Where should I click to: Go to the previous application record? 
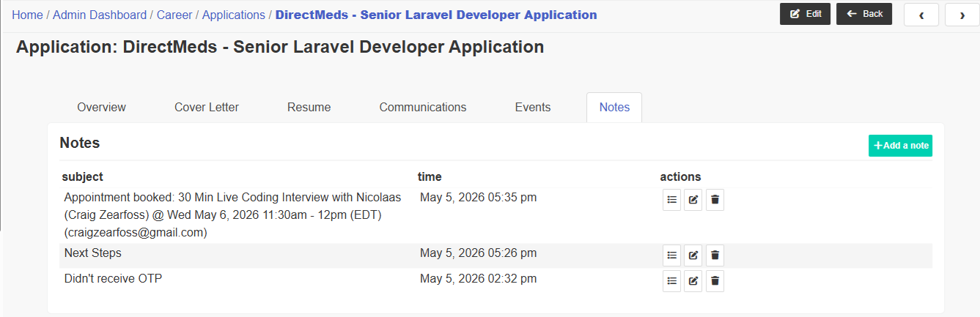(921, 15)
